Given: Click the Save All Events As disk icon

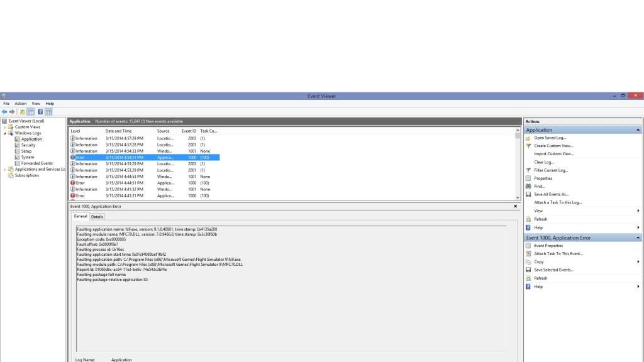Looking at the screenshot, I should coord(528,194).
